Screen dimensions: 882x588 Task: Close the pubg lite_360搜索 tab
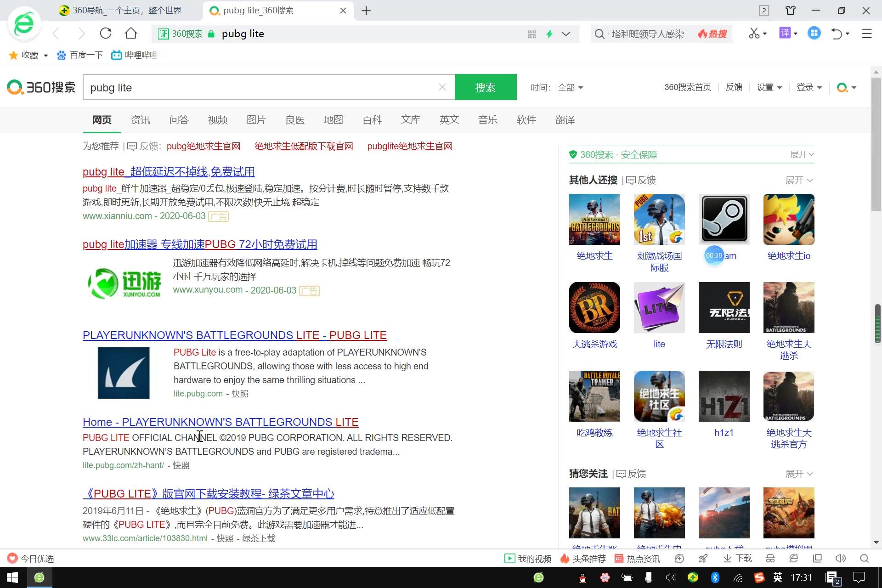click(343, 11)
